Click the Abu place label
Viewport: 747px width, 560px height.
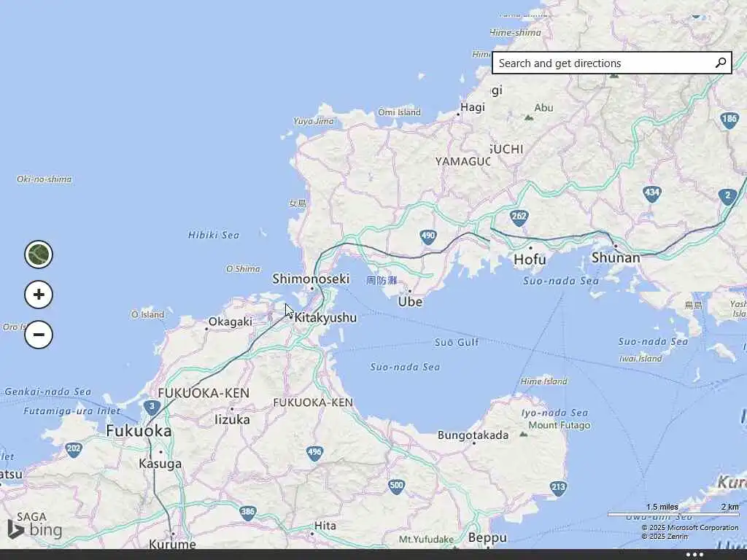click(543, 108)
